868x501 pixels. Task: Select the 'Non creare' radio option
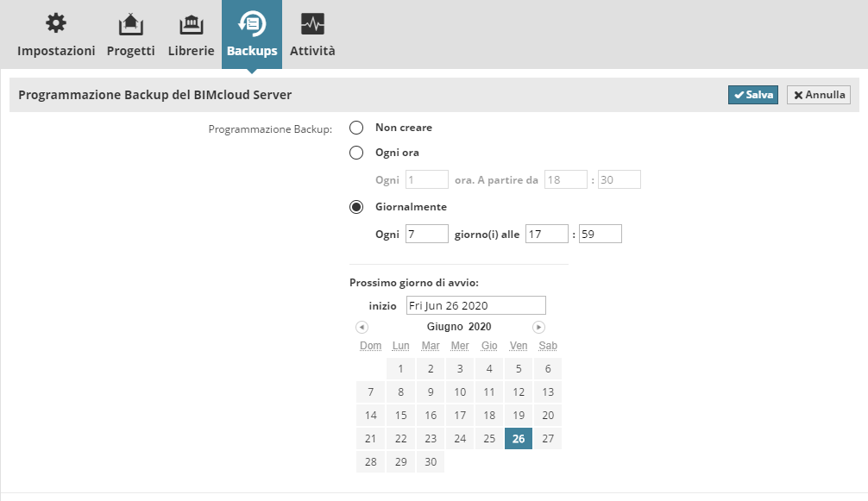(x=356, y=128)
